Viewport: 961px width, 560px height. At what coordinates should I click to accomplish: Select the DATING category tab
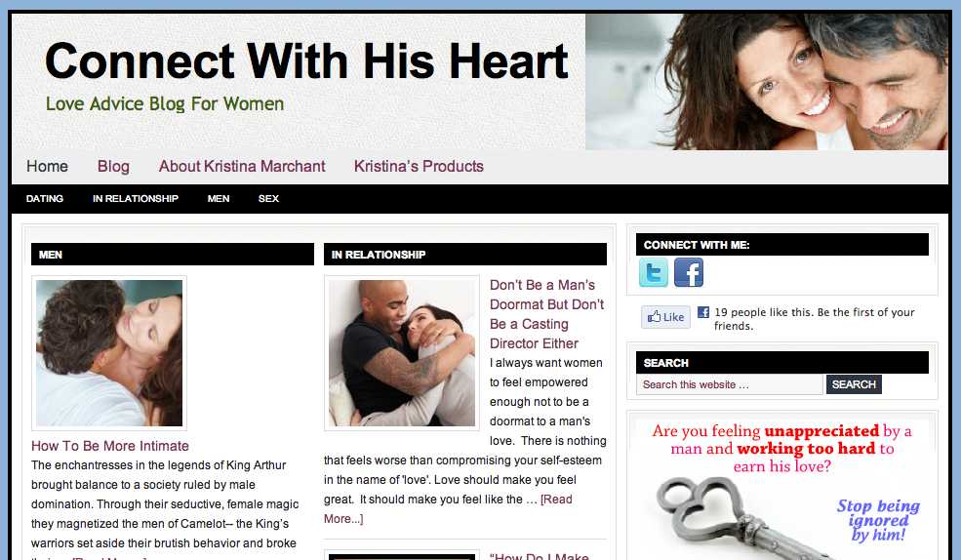point(45,198)
